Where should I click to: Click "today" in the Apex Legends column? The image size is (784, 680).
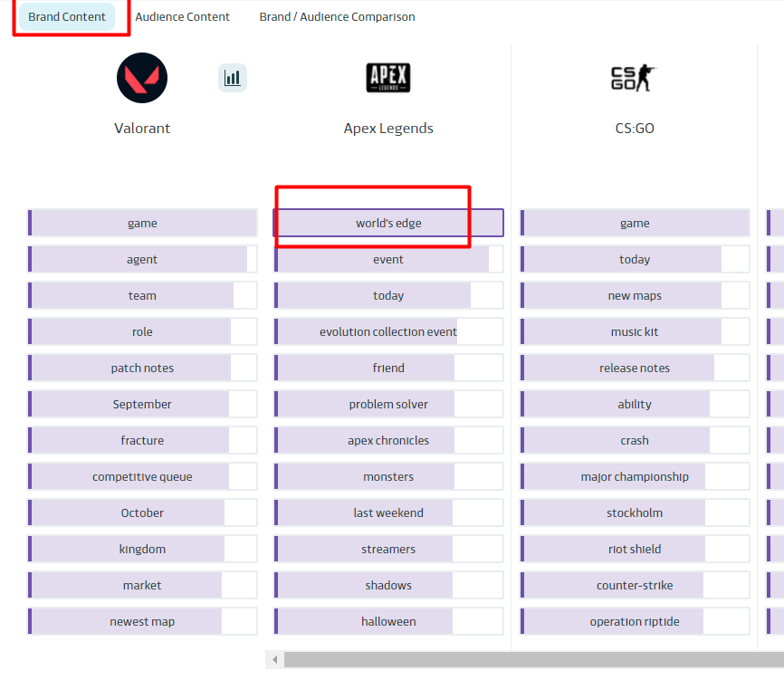coord(388,295)
